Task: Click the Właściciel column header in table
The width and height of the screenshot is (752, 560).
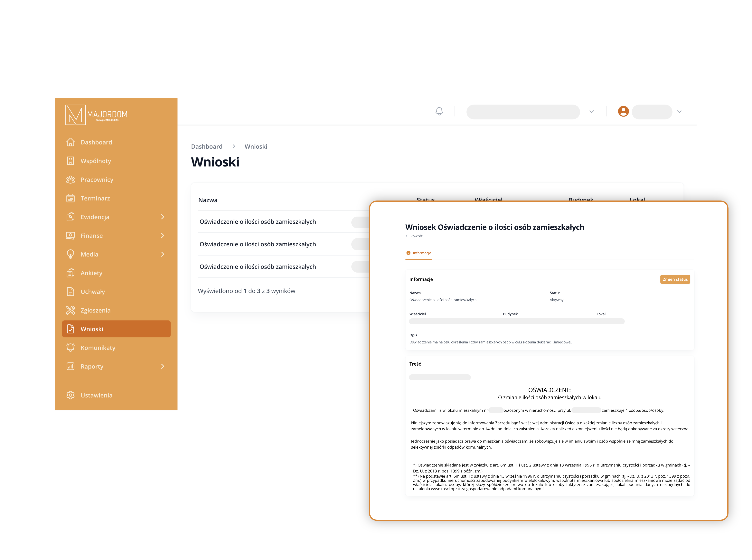Action: click(488, 199)
